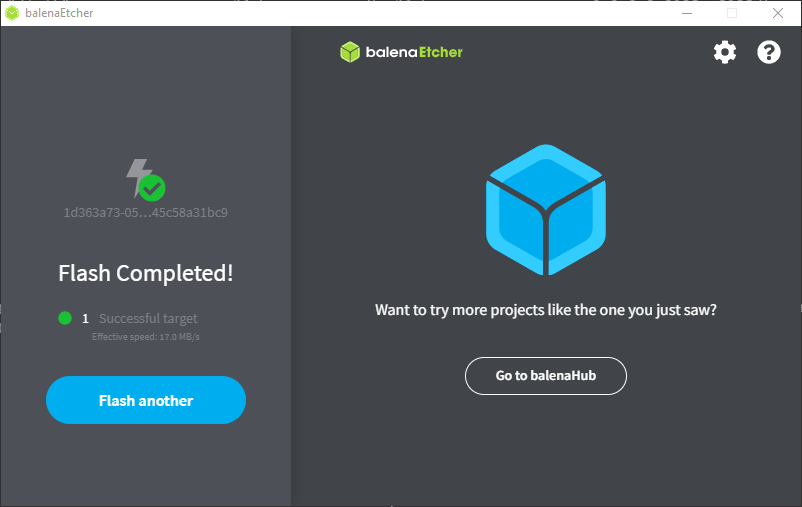Click the 'Want to try more projects' text
The width and height of the screenshot is (802, 507).
[x=545, y=309]
